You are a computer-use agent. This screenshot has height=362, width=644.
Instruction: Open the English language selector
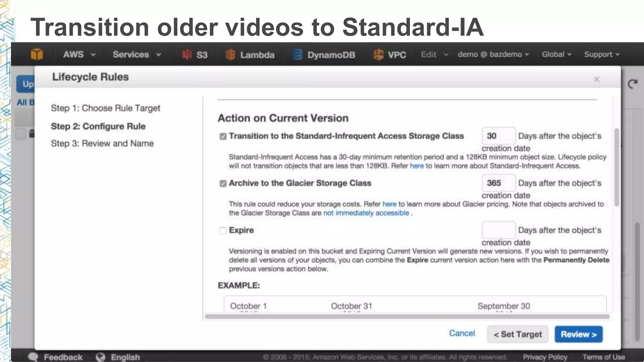tap(125, 357)
